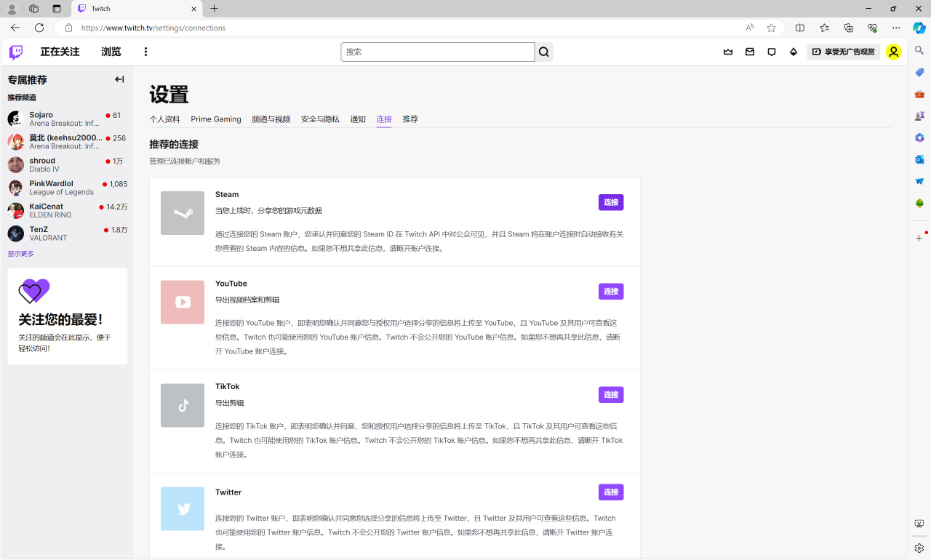Click the 推荐的连接 heading
Image resolution: width=931 pixels, height=560 pixels.
click(174, 144)
